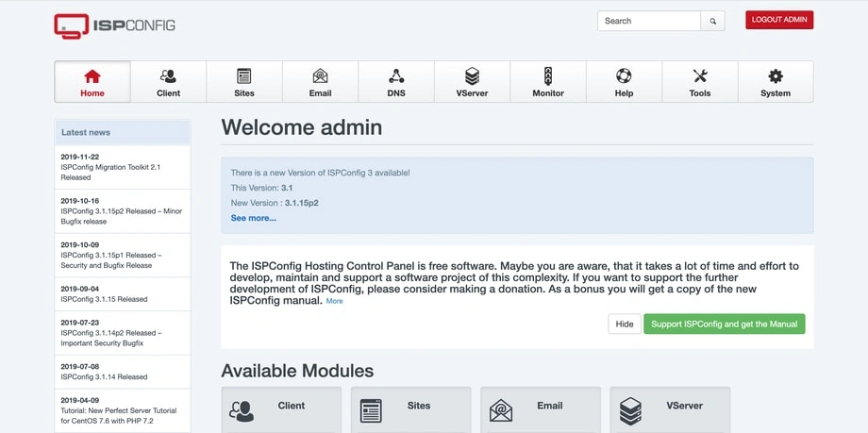Image resolution: width=868 pixels, height=433 pixels.
Task: Open the VServer navigation icon
Action: 472,76
